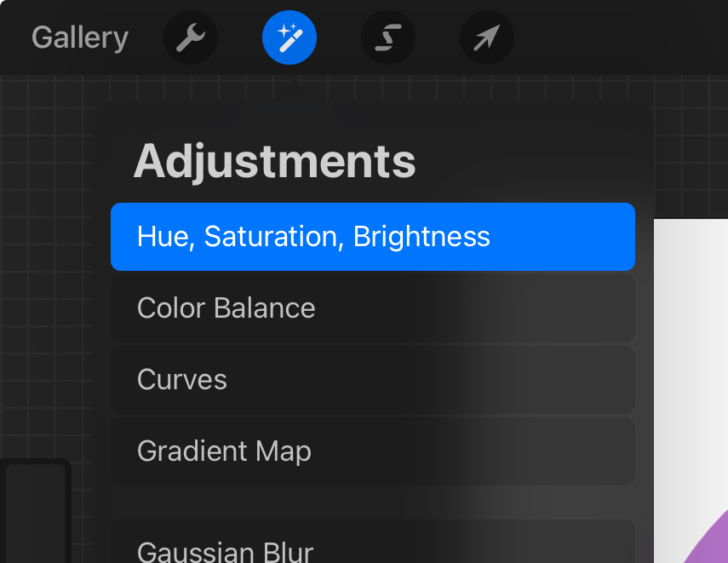This screenshot has height=563, width=728.
Task: Activate the Selection S-shaped tool
Action: pyautogui.click(x=388, y=37)
